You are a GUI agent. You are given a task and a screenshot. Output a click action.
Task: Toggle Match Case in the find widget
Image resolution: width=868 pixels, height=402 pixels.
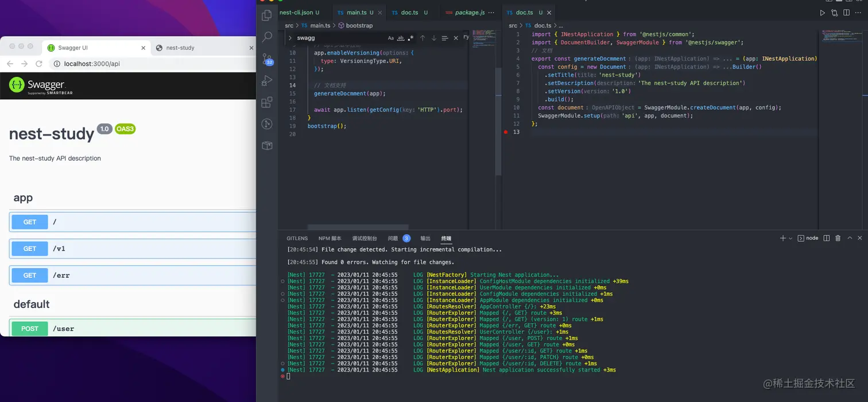pos(391,38)
